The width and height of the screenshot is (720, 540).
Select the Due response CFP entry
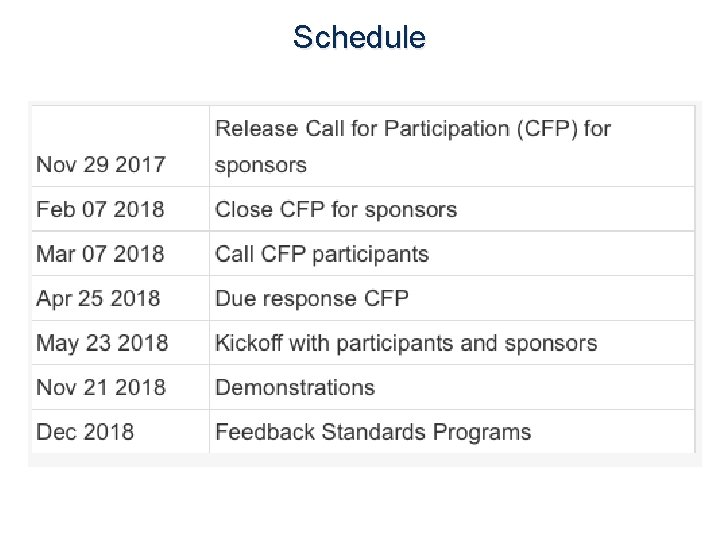pos(312,299)
